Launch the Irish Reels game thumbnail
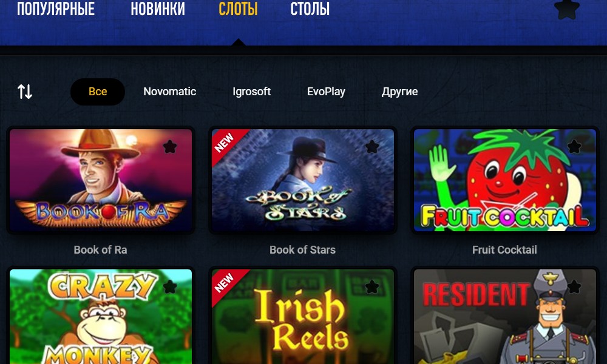The height and width of the screenshot is (364, 607). pyautogui.click(x=303, y=317)
